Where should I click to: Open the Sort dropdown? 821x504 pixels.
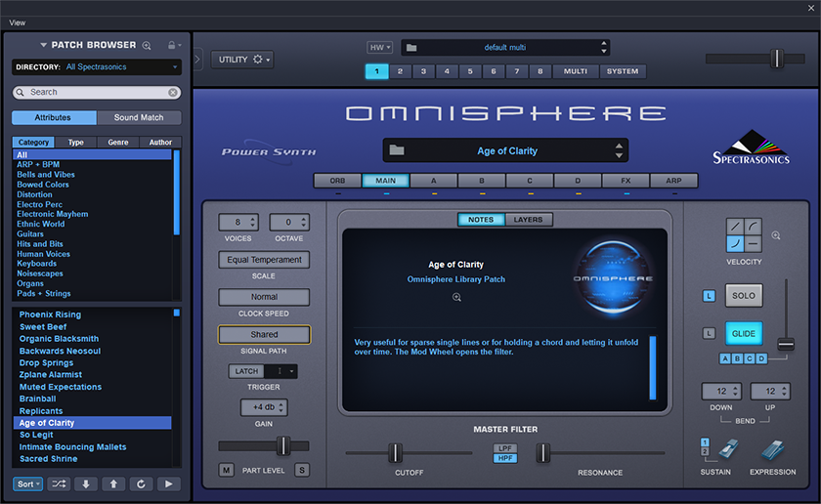click(27, 484)
